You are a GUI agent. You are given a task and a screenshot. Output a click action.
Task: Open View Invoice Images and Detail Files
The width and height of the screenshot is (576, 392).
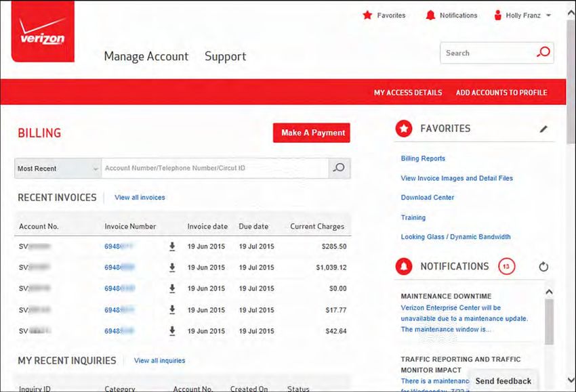point(457,178)
